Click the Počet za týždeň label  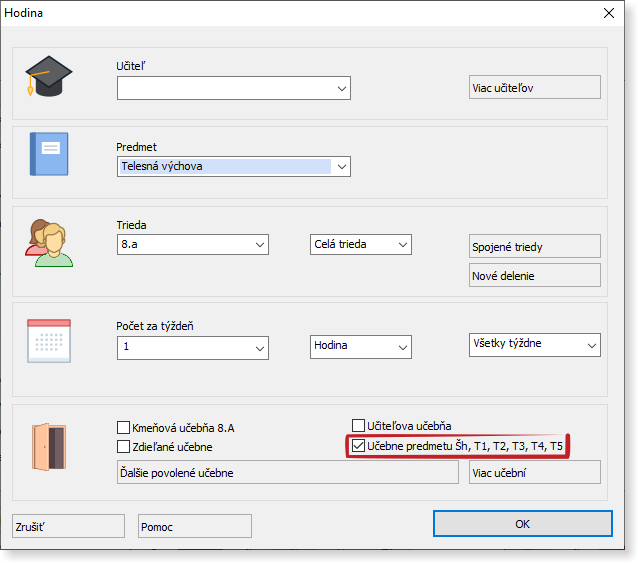click(155, 326)
